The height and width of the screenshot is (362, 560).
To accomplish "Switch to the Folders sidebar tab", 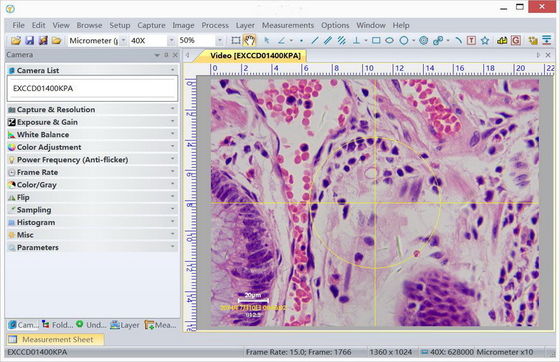I will point(57,325).
